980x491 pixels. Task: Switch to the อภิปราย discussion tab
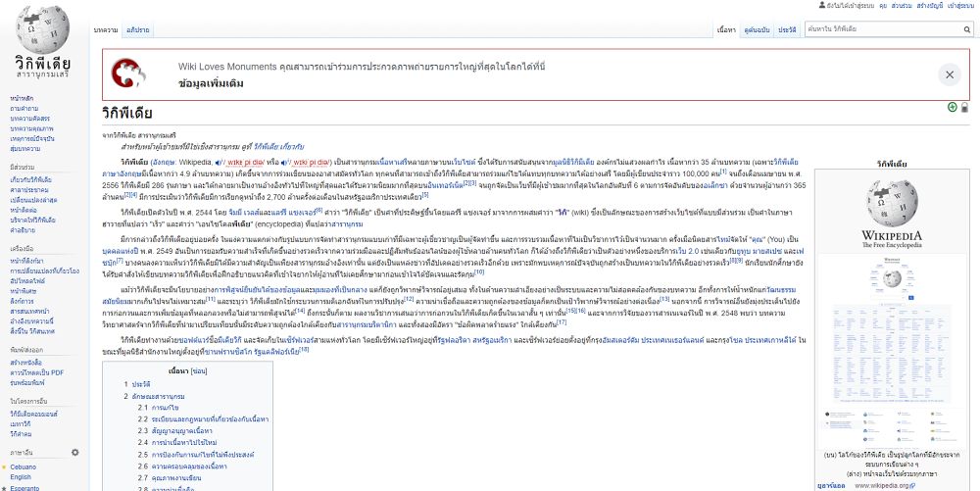[x=138, y=30]
